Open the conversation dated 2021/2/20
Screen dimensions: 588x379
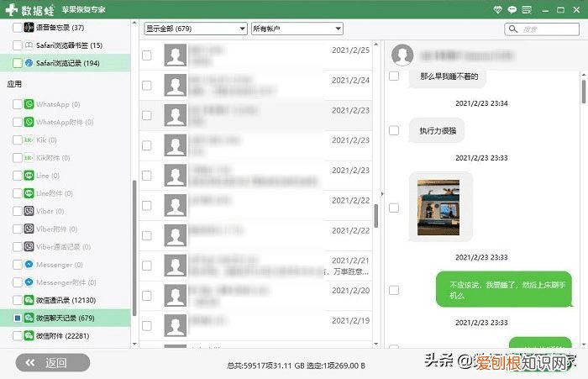click(255, 296)
